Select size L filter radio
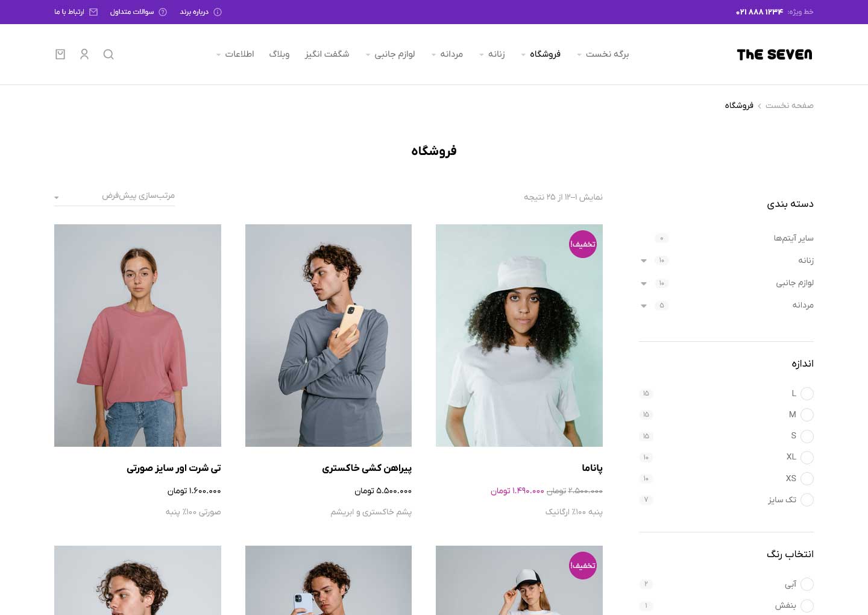 pos(807,394)
